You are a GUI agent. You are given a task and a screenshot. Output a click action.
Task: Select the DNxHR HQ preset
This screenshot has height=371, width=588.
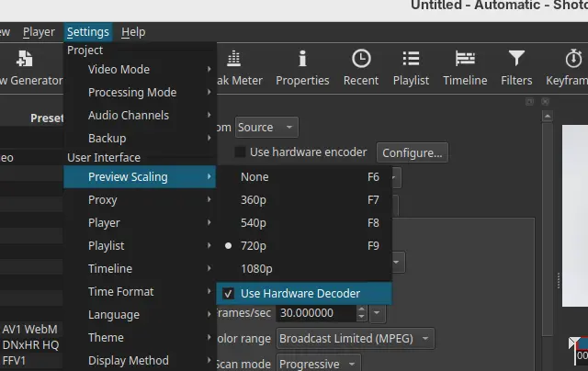(30, 344)
